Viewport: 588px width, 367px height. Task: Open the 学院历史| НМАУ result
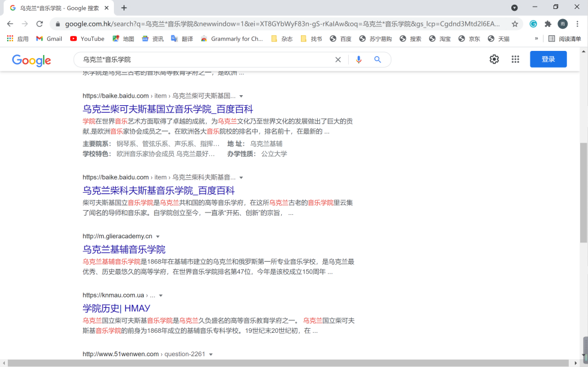point(116,308)
